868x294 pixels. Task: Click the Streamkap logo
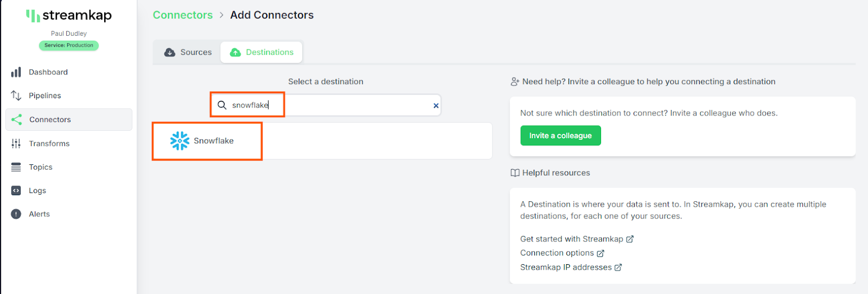tap(69, 16)
